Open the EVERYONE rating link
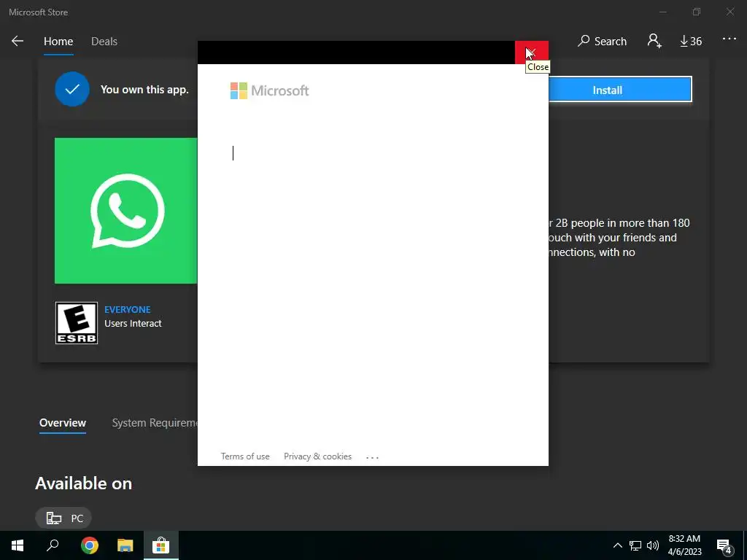Screen dimensions: 747x560 pyautogui.click(x=127, y=309)
